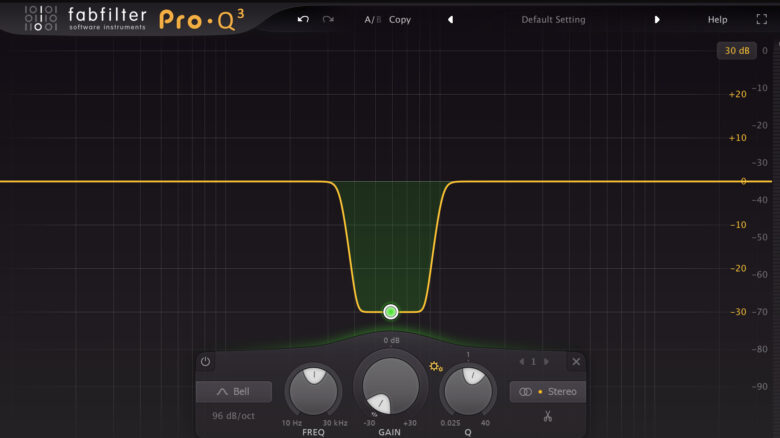Click the -20 gain scale label

738,268
